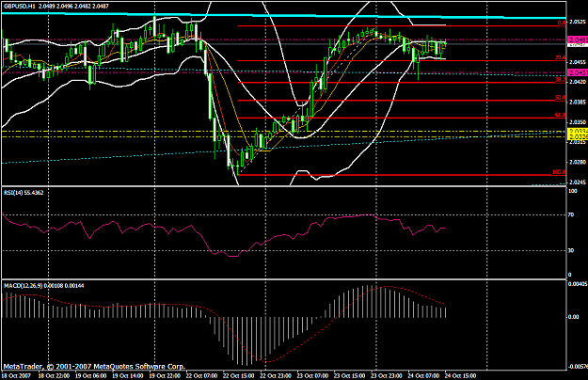Screen dimensions: 588x380
Task: Click the 23 Oct 23:00 time label
Action: pos(387,375)
